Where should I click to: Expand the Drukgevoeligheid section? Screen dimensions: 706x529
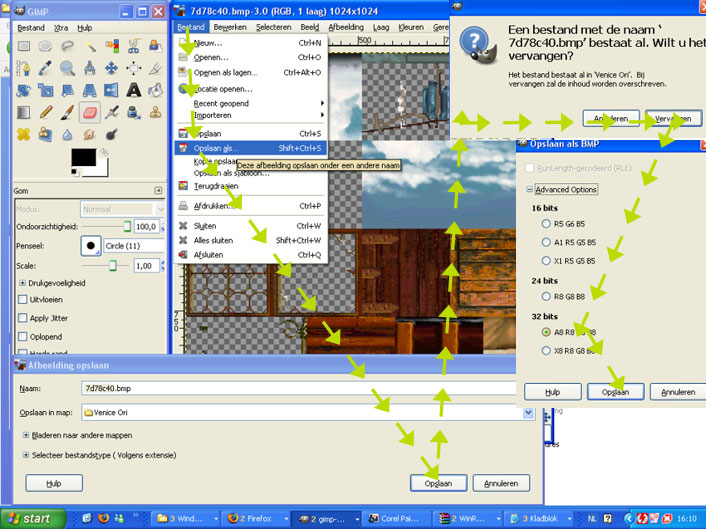point(22,283)
